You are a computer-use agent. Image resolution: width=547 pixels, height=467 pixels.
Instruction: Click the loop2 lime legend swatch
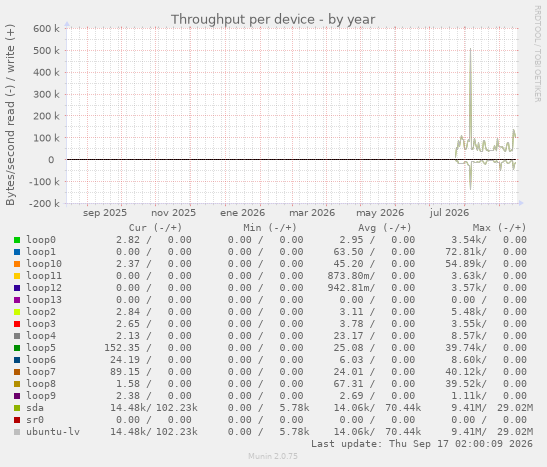pos(17,312)
